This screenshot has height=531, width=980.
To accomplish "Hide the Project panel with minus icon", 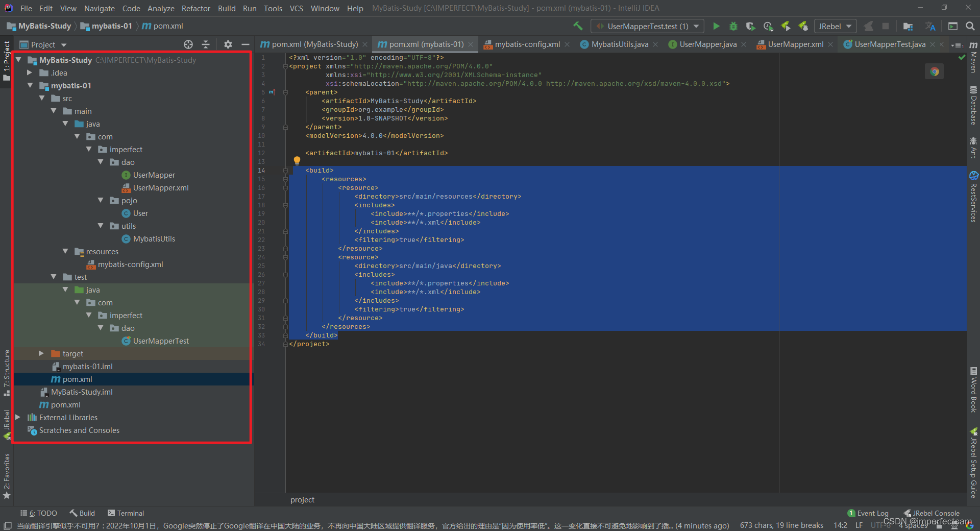I will pyautogui.click(x=246, y=44).
